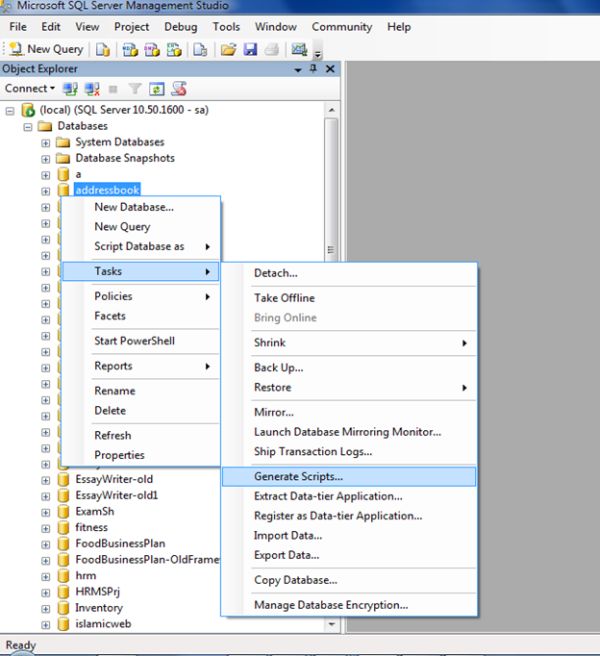
Task: Click the Activity Monitor toolbar icon
Action: [x=299, y=49]
